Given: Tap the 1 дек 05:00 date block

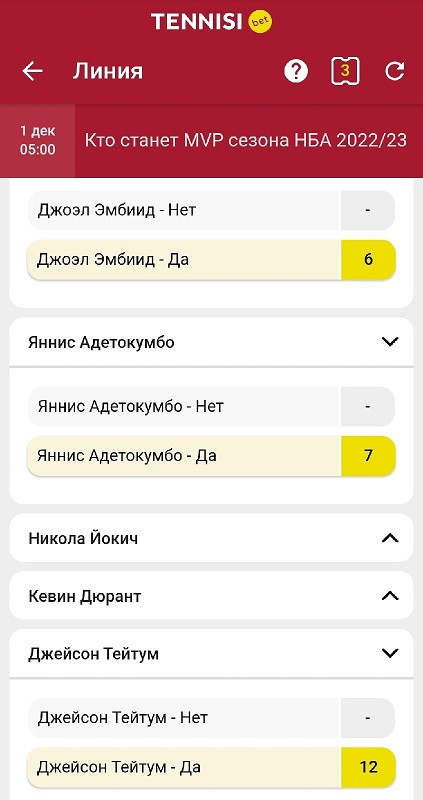Looking at the screenshot, I should pyautogui.click(x=38, y=141).
